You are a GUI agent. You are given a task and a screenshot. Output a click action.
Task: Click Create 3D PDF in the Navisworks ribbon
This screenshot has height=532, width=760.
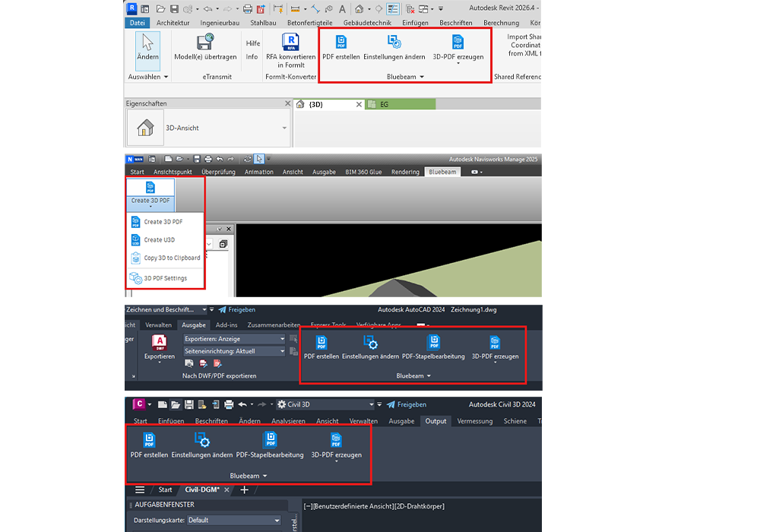pyautogui.click(x=150, y=195)
